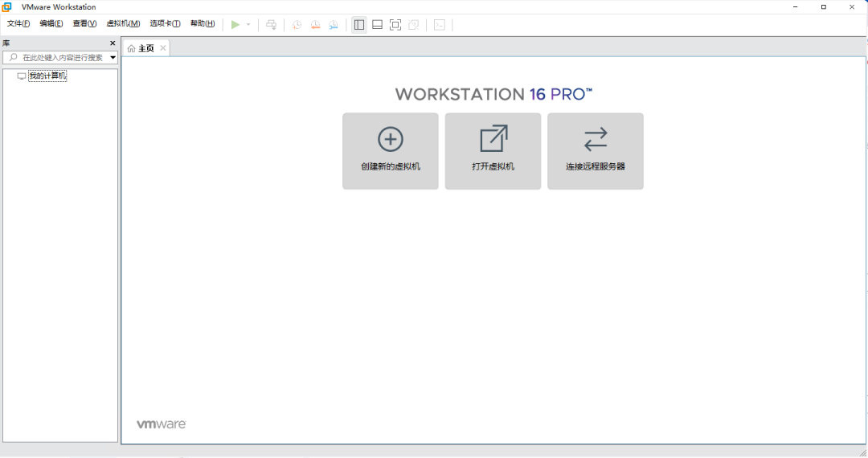The image size is (868, 458).
Task: Select the 主页 tab
Action: (x=146, y=48)
